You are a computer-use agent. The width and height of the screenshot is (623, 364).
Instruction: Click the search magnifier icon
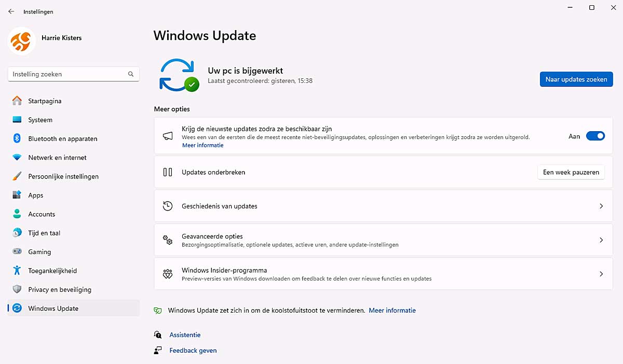tap(131, 74)
